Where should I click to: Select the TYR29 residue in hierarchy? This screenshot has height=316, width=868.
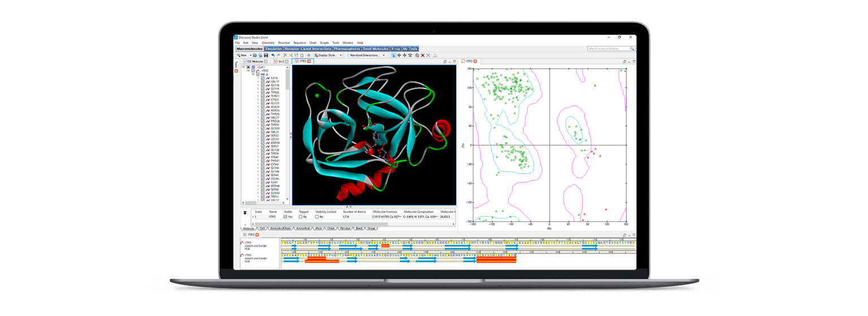275,125
